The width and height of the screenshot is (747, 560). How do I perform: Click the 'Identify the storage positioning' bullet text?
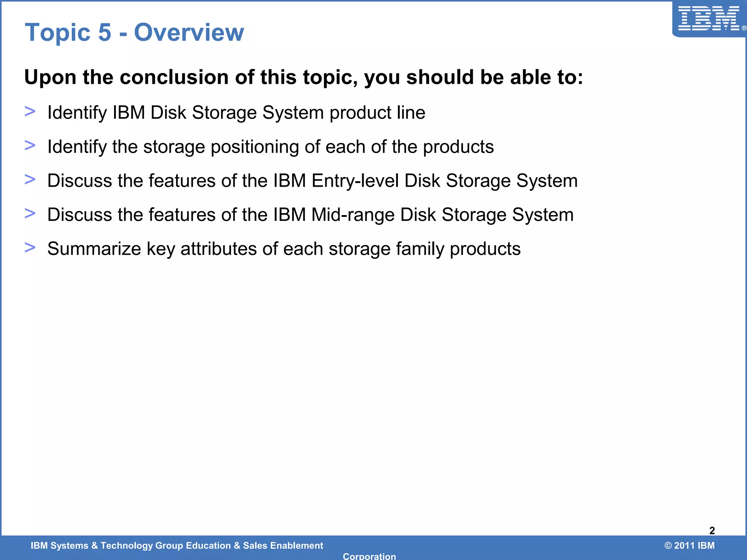(271, 147)
